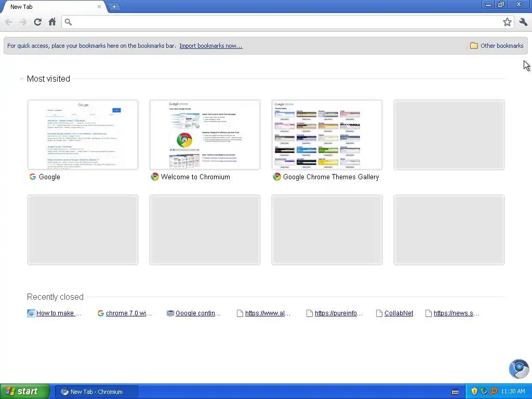Click the back navigation arrow
Viewport: 532px width, 399px height.
point(8,22)
